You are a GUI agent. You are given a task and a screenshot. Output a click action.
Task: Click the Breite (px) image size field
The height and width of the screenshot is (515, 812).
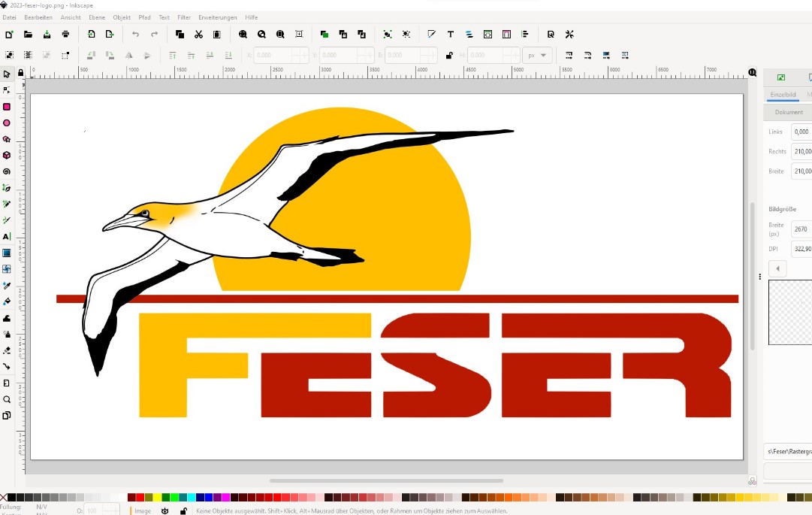801,229
